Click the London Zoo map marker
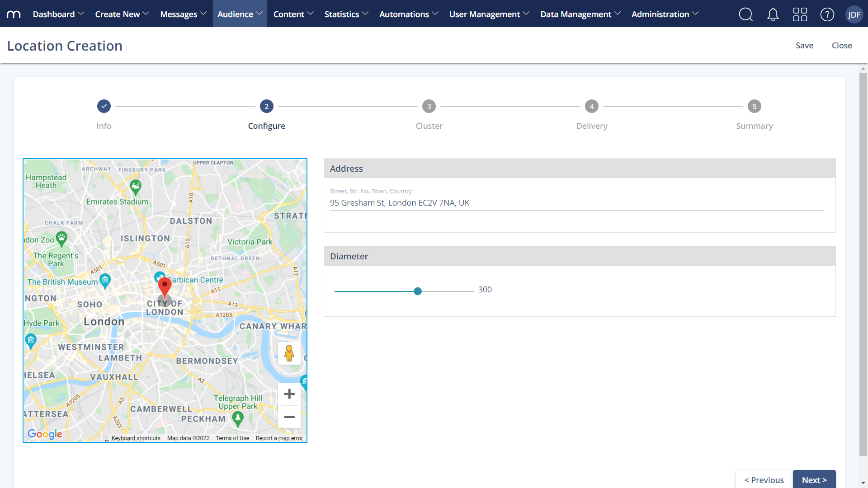 [61, 239]
